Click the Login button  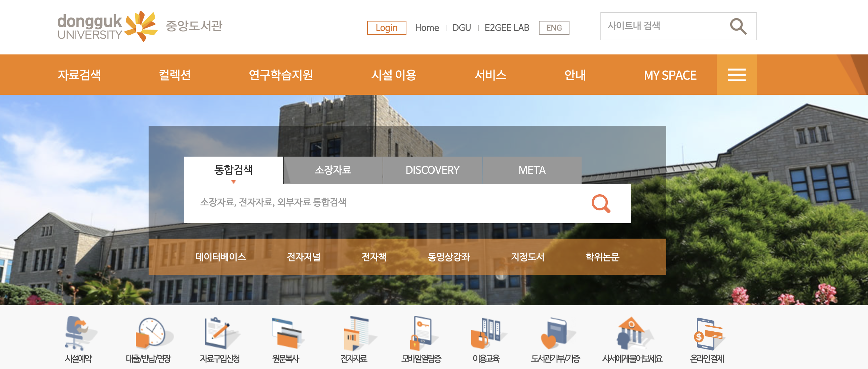(387, 28)
